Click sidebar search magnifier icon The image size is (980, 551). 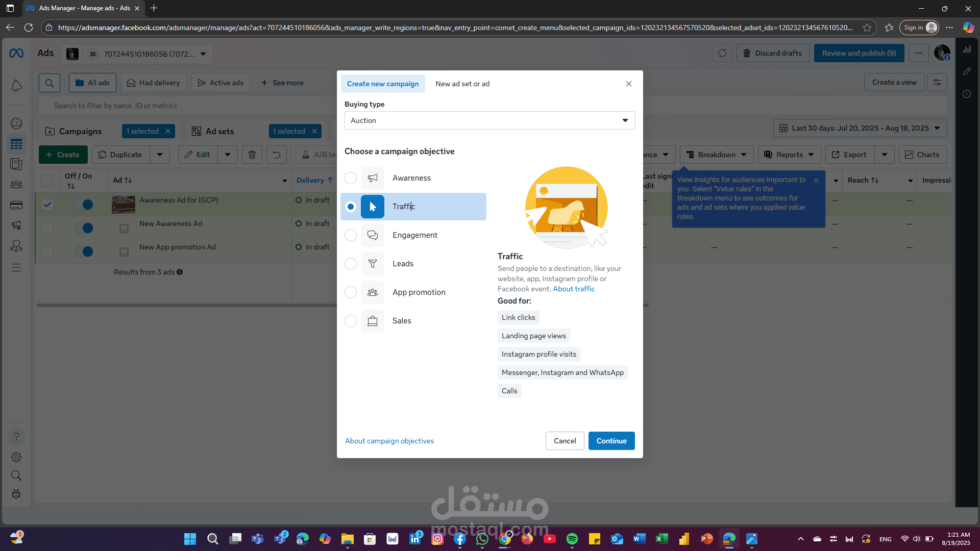pyautogui.click(x=16, y=475)
